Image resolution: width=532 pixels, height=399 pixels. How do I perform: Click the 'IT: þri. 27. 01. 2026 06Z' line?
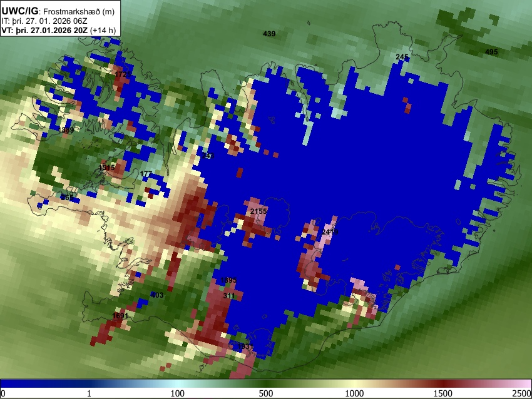click(x=44, y=21)
